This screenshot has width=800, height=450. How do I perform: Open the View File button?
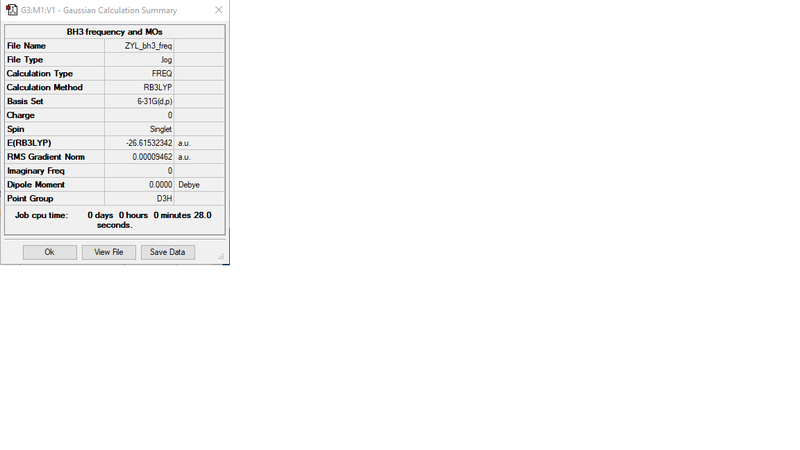point(109,252)
